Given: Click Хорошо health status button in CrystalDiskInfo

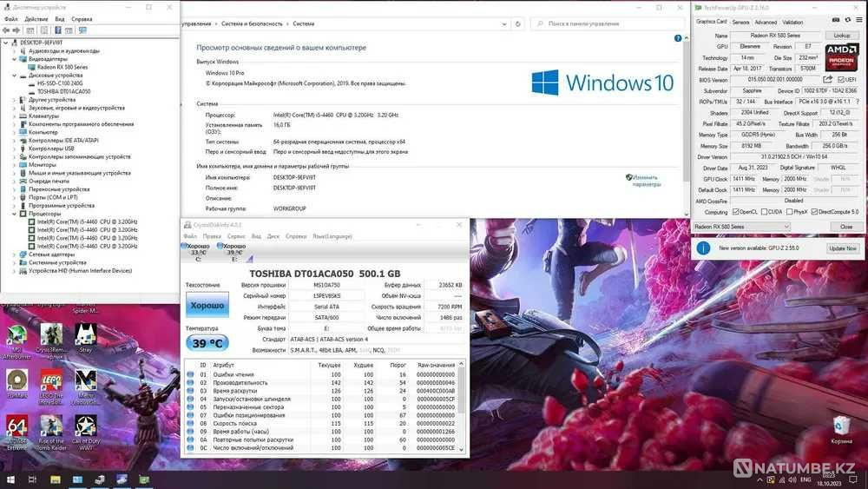Looking at the screenshot, I should tap(207, 305).
